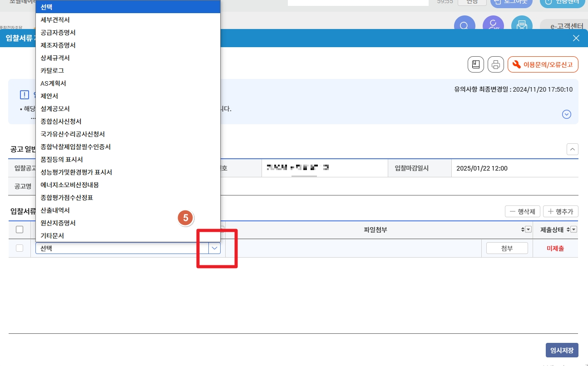Check the checkbox on the document row
The image size is (588, 366).
pos(20,248)
